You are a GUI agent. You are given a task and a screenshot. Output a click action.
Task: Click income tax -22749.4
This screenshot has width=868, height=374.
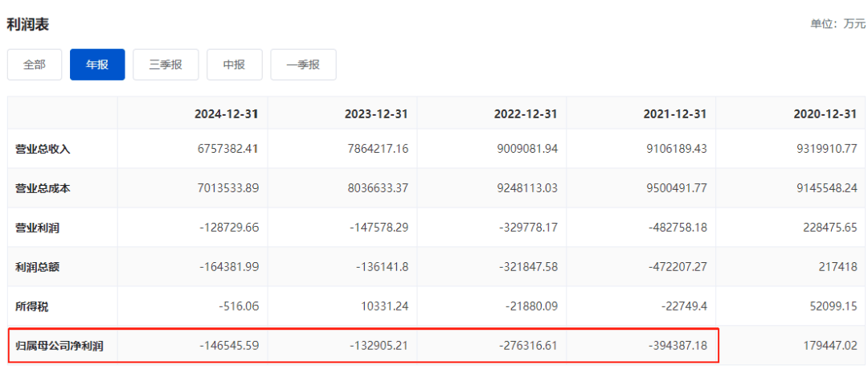pyautogui.click(x=683, y=306)
